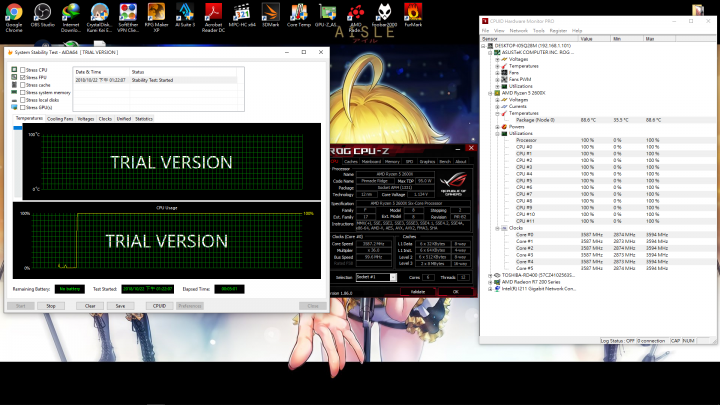Open the Mainboard tab in ROG CPU-Z
This screenshot has width=720, height=405.
coord(371,162)
